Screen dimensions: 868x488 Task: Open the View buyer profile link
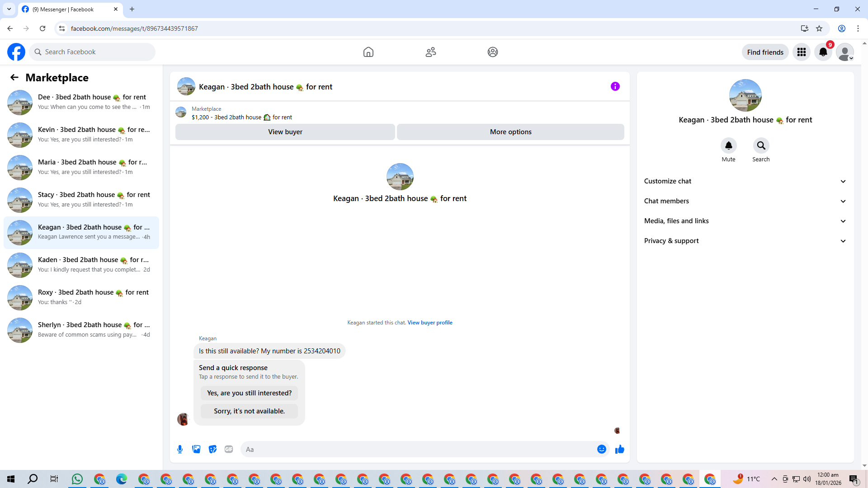pyautogui.click(x=429, y=323)
